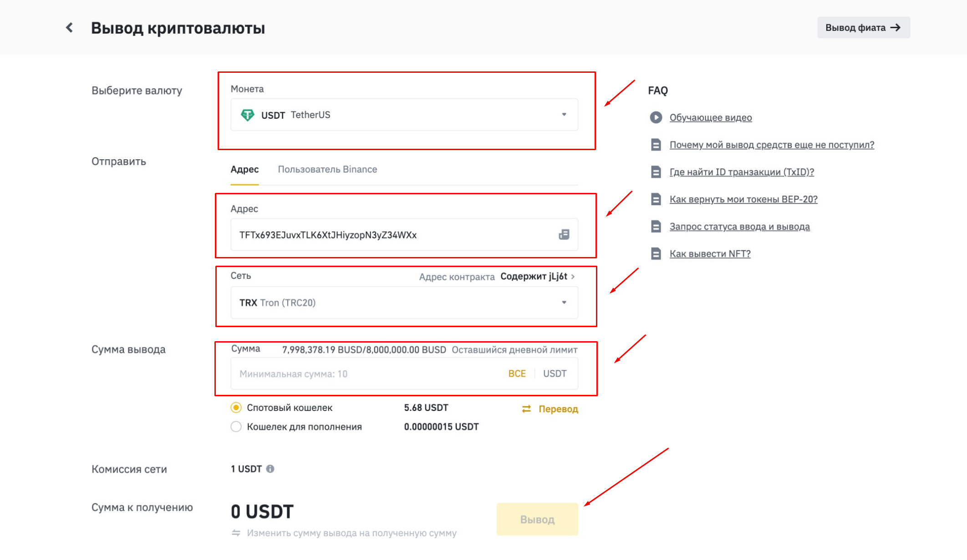Click the Tether USDT coin logo

pos(247,115)
